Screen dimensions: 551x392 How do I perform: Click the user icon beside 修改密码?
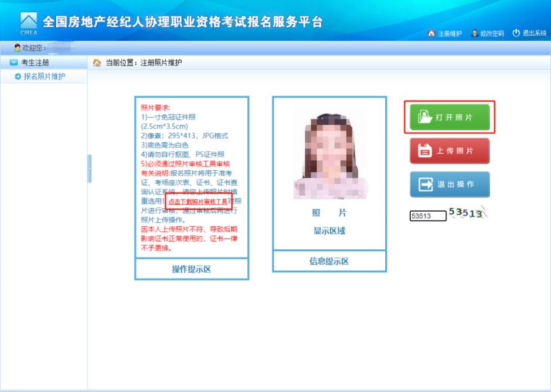coord(474,33)
